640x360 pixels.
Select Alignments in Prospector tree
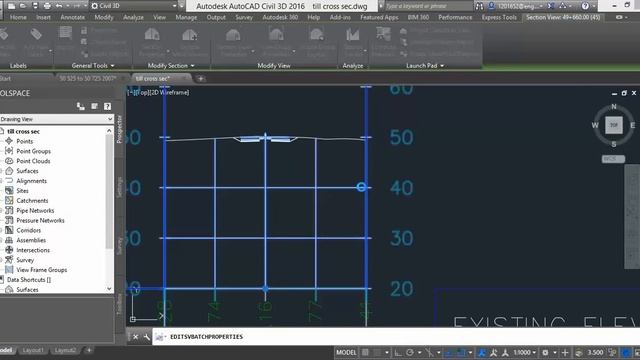coord(31,181)
